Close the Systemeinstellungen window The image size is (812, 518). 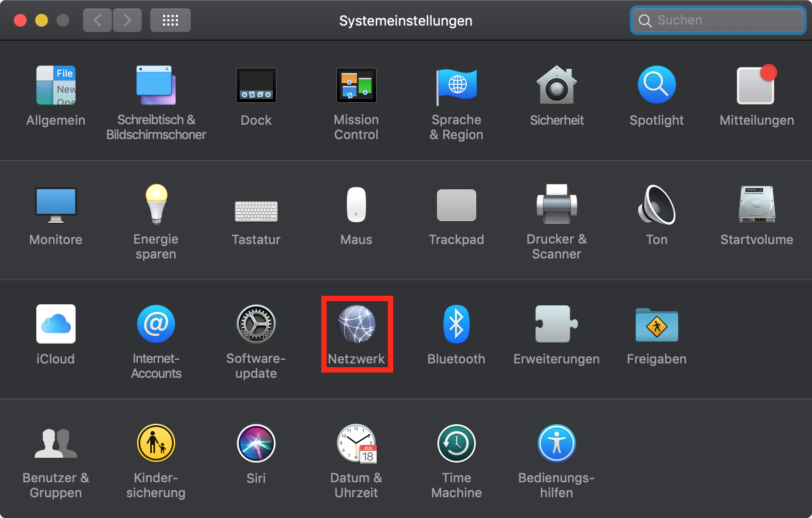[x=20, y=20]
